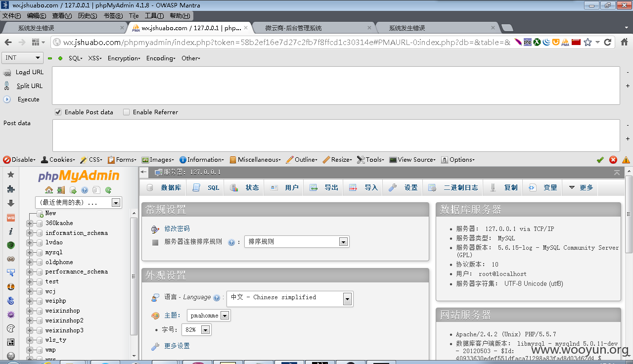
Task: Click the italic i info sidebar icon
Action: coord(10,231)
